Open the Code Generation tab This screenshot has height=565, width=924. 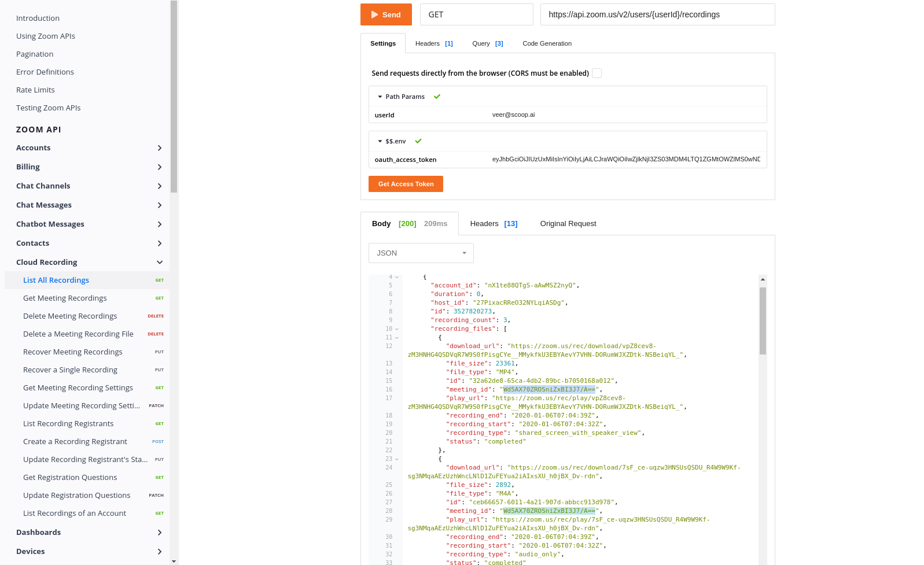pyautogui.click(x=547, y=43)
